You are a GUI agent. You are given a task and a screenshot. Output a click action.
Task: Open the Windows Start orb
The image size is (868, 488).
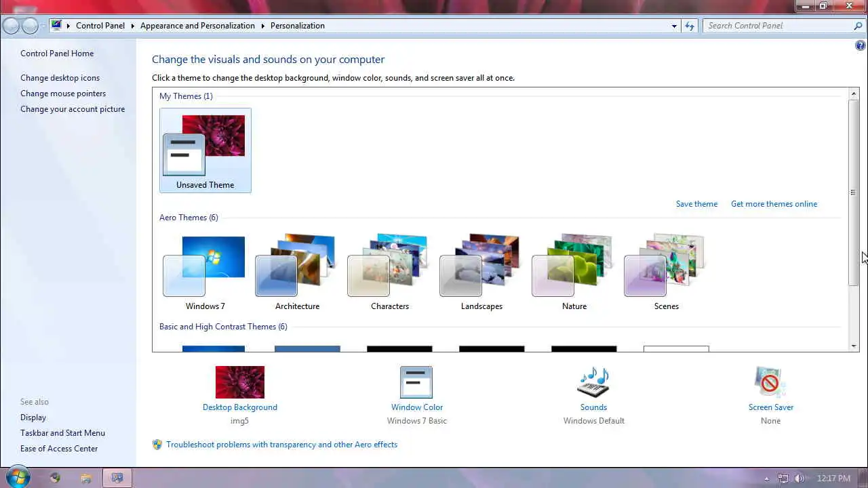click(17, 477)
